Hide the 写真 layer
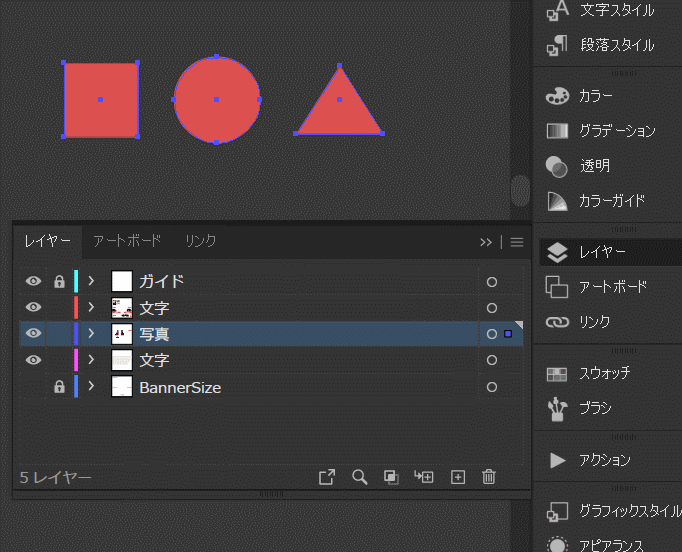 (x=33, y=333)
